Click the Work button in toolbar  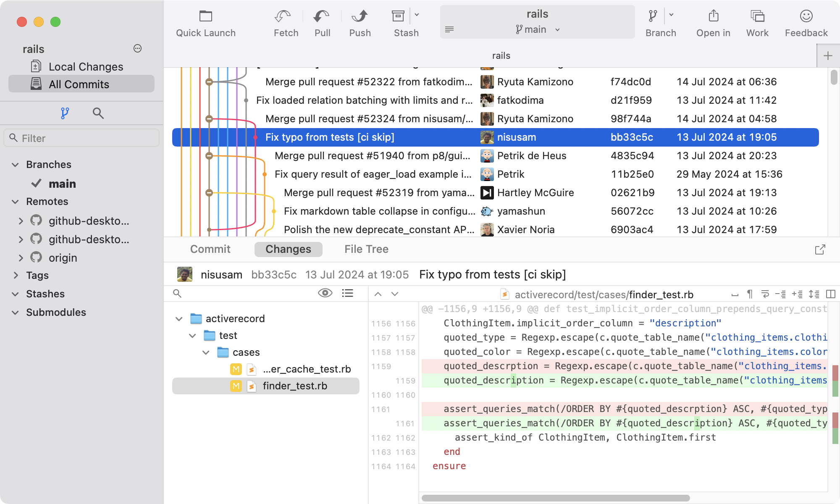pyautogui.click(x=757, y=23)
